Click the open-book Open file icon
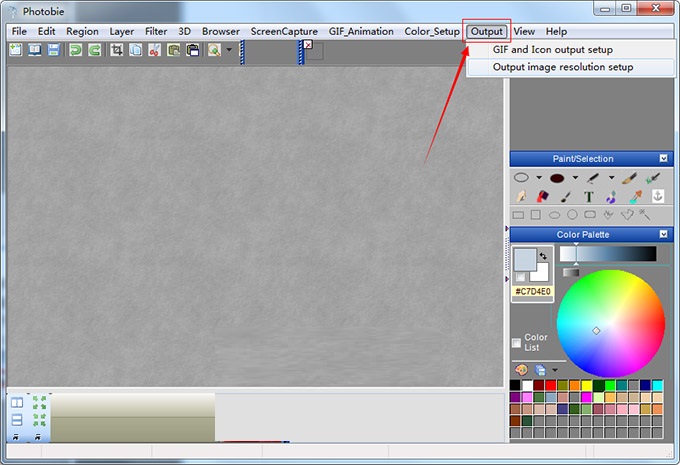The height and width of the screenshot is (465, 680). (x=35, y=50)
